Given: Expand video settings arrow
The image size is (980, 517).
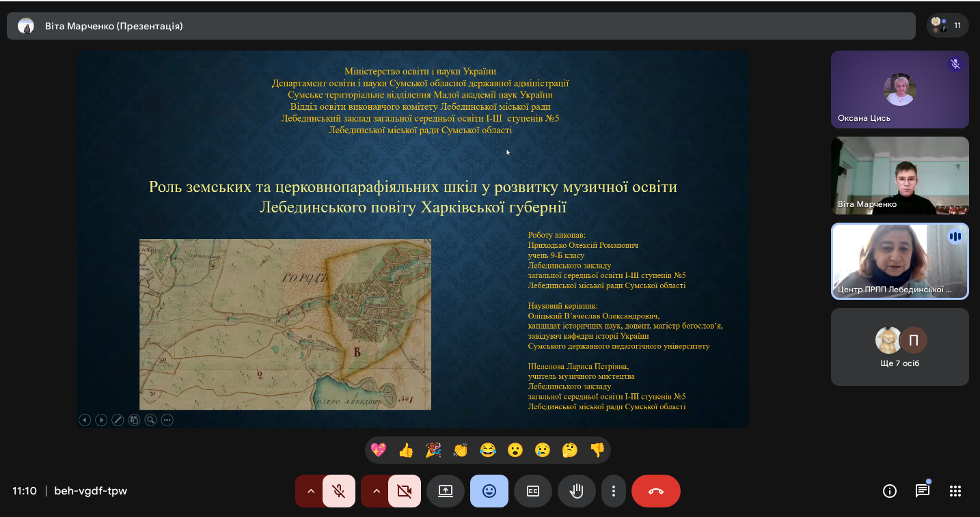Looking at the screenshot, I should [x=376, y=491].
